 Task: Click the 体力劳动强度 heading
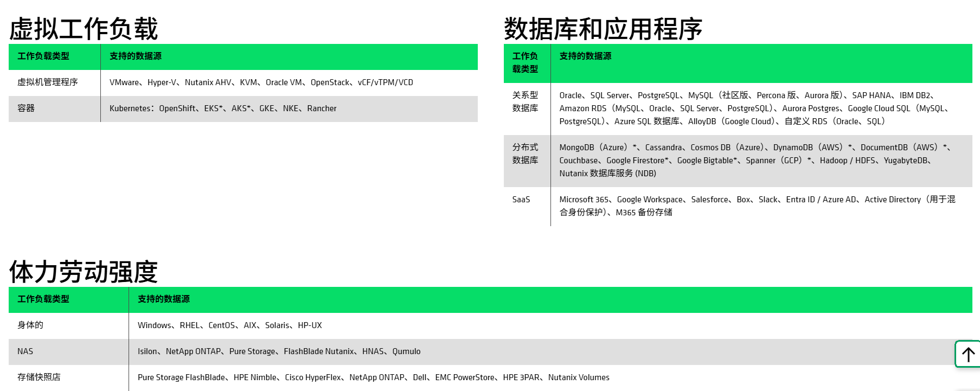(x=84, y=272)
